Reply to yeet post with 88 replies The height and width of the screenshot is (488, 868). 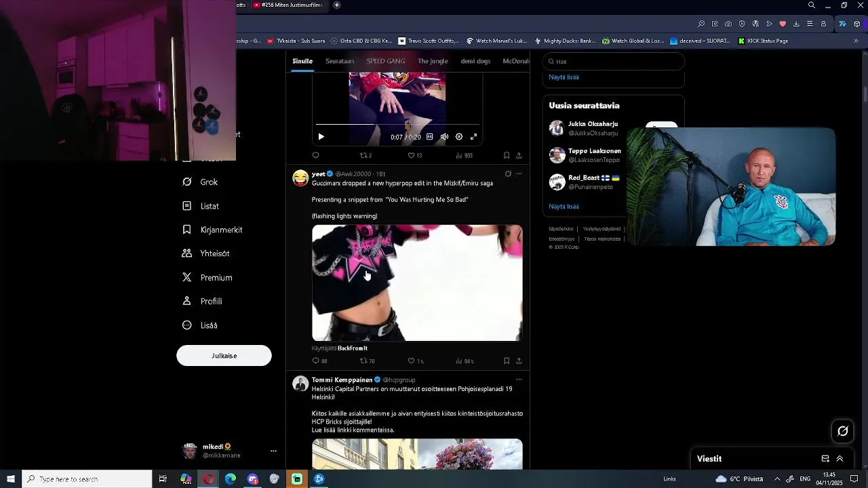(319, 361)
